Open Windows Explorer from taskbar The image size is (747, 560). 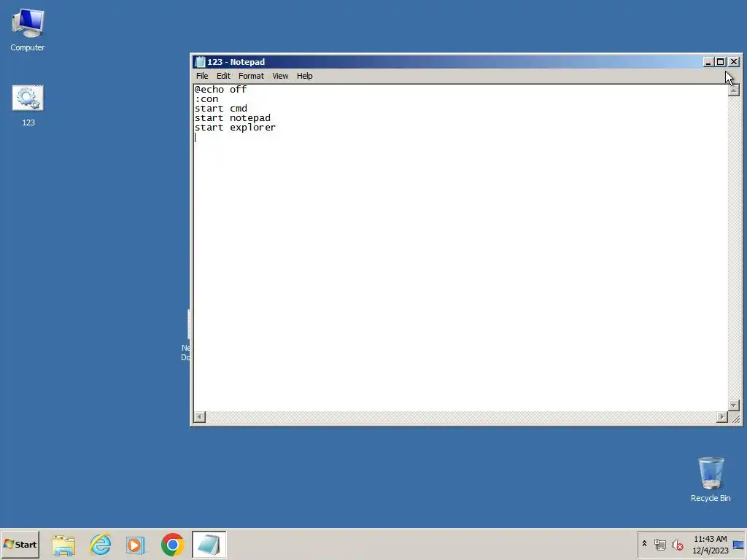pyautogui.click(x=63, y=545)
